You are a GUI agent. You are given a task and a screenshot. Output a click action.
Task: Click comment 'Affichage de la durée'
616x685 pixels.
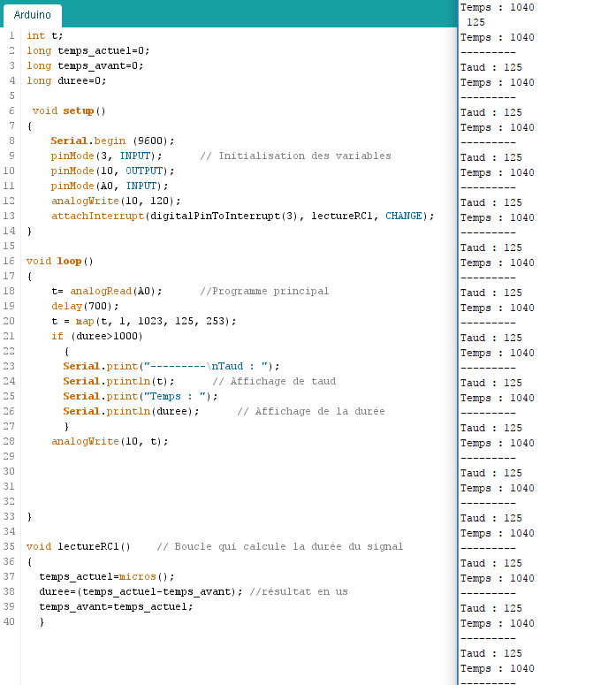[311, 411]
